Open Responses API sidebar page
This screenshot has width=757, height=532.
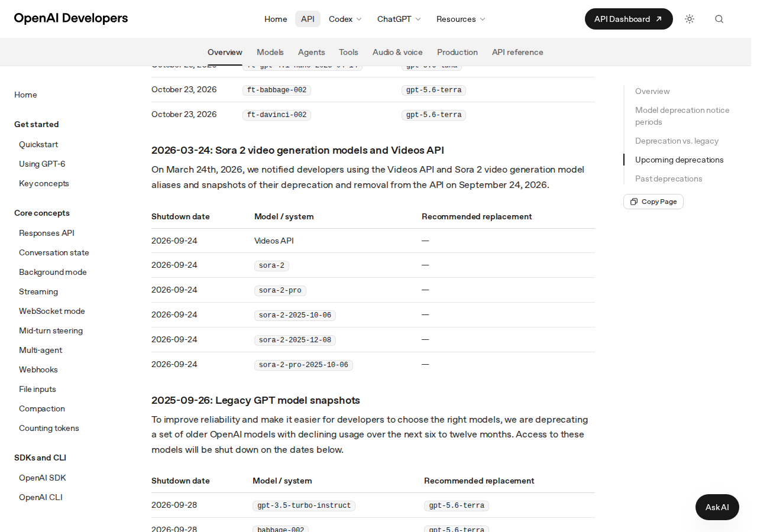(47, 233)
